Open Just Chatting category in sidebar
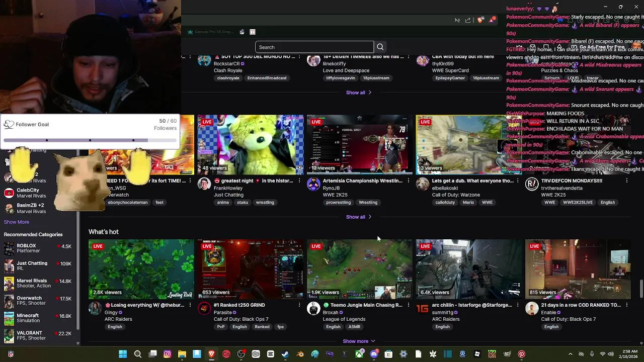Screen dimensions: 644x362 pos(38,265)
